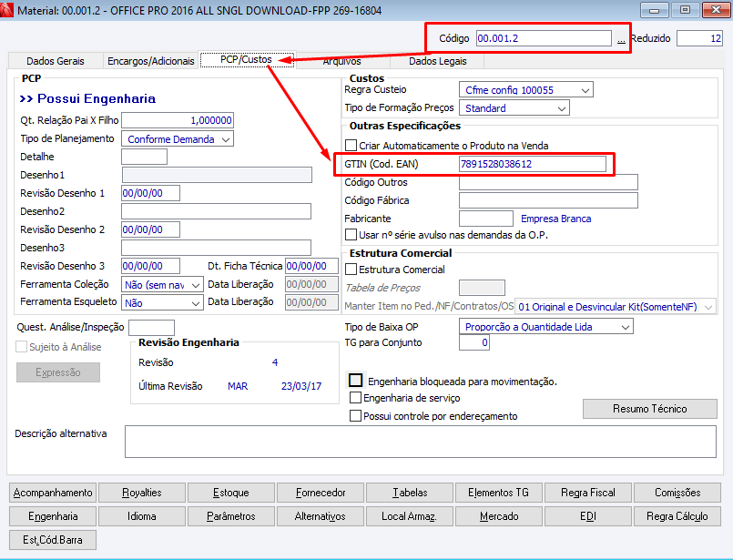Click the Resumo Técnico button

(650, 409)
